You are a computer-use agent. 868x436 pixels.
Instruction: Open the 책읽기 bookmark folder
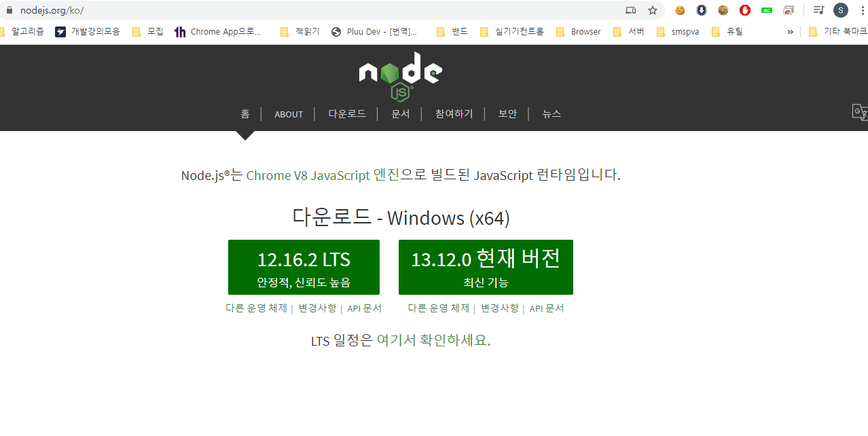point(300,31)
